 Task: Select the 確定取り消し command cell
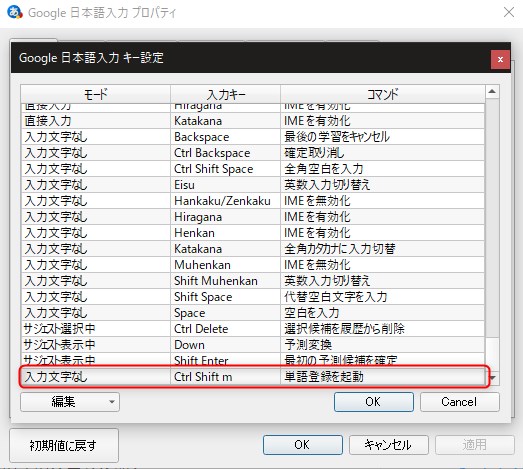(383, 153)
